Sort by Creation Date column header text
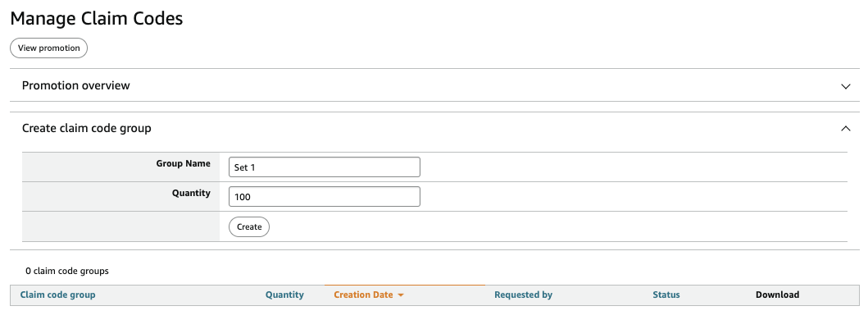The width and height of the screenshot is (868, 329). click(x=363, y=295)
